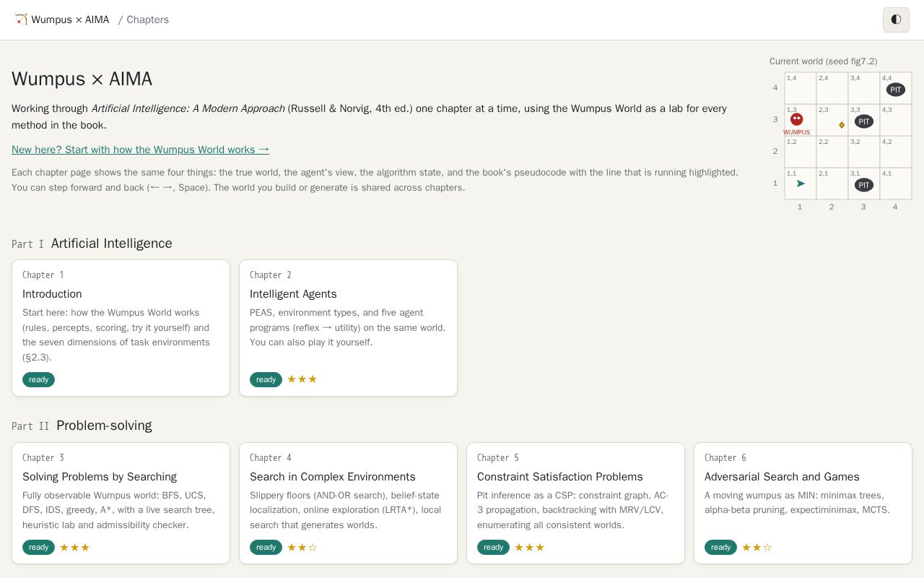Click the PIT marker in cell 4,4
The height and width of the screenshot is (578, 924).
tap(896, 90)
